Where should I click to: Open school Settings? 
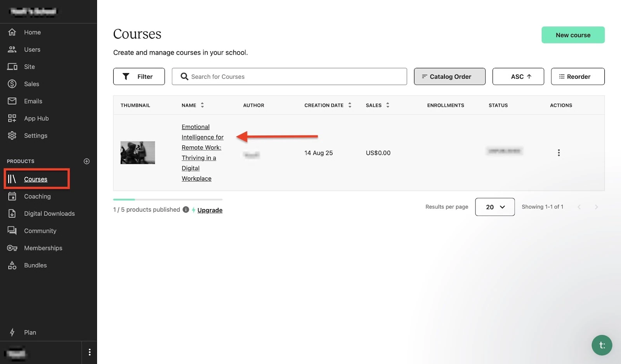pyautogui.click(x=36, y=136)
